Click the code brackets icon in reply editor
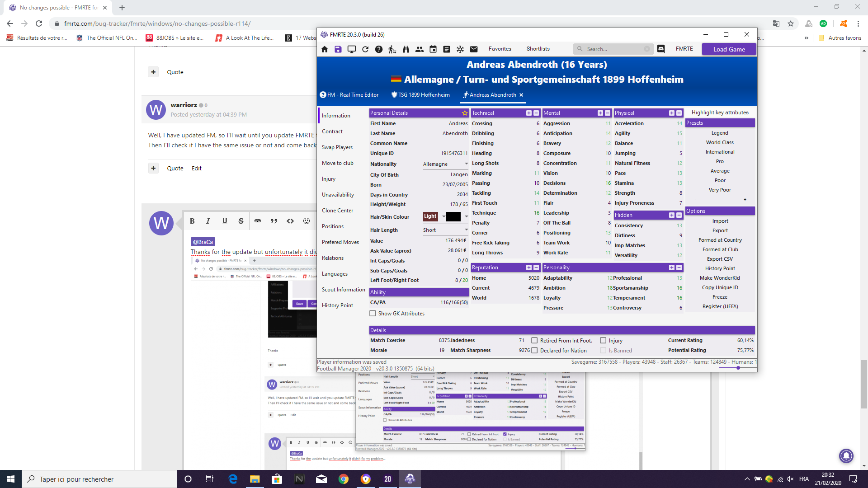The width and height of the screenshot is (868, 488). [290, 221]
